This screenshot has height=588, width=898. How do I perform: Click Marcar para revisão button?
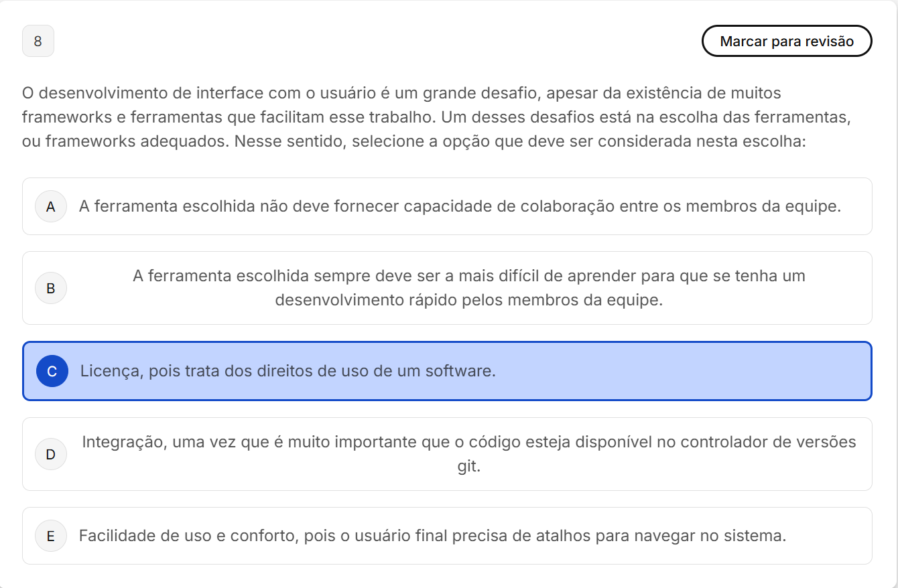tap(787, 41)
